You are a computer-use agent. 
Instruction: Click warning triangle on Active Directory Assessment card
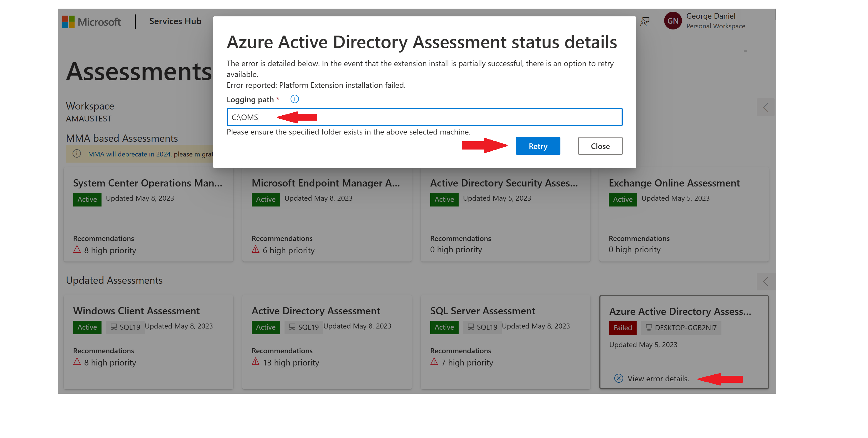click(x=255, y=362)
